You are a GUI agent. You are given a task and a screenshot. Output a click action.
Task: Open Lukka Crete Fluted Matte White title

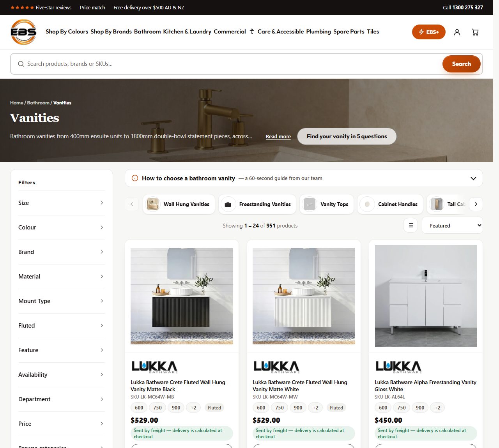pos(300,386)
